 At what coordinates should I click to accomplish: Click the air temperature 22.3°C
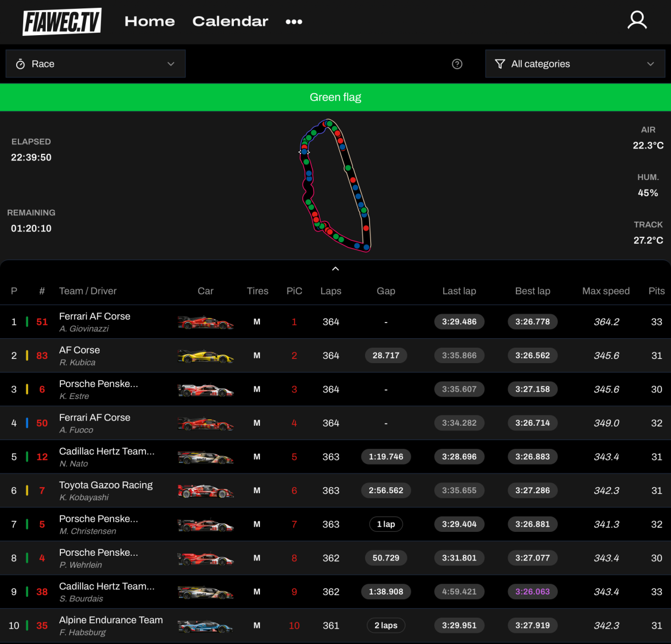pyautogui.click(x=648, y=145)
